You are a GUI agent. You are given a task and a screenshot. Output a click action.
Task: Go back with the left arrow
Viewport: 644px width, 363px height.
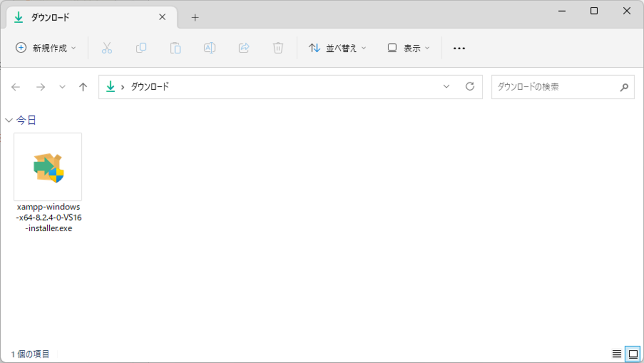(x=16, y=87)
